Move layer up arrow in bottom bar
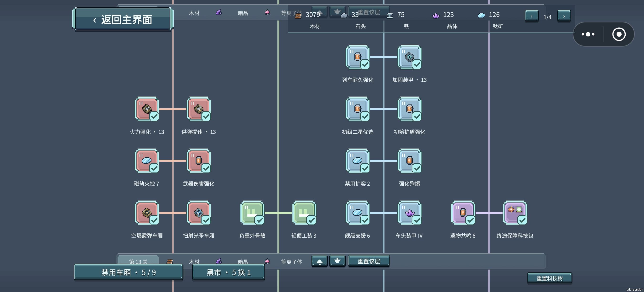The height and width of the screenshot is (292, 644). point(320,261)
